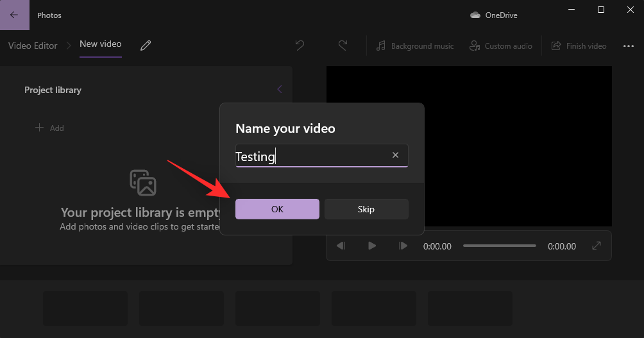Open the Video Editor breadcrumb
The width and height of the screenshot is (644, 338).
pyautogui.click(x=33, y=46)
